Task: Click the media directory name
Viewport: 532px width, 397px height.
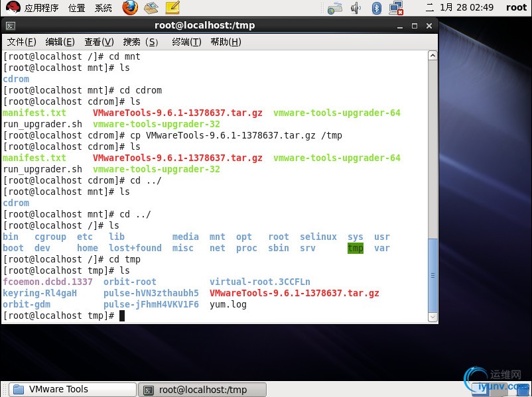Action: (186, 237)
